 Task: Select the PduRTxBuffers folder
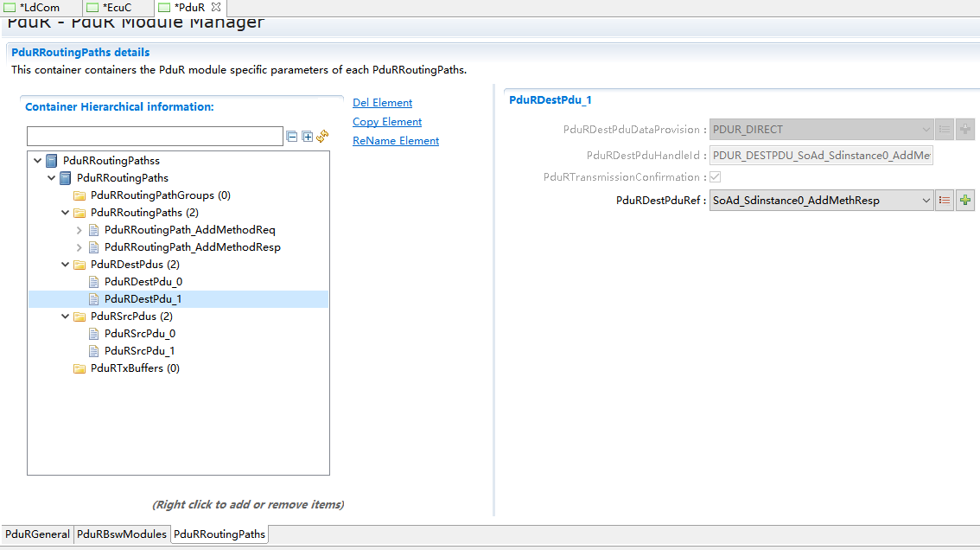click(135, 368)
